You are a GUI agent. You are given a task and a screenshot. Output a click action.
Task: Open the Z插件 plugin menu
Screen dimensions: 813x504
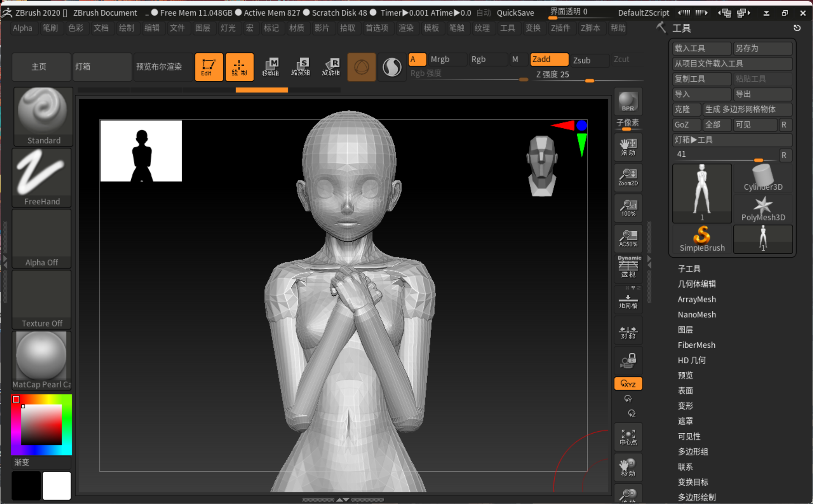coord(560,28)
